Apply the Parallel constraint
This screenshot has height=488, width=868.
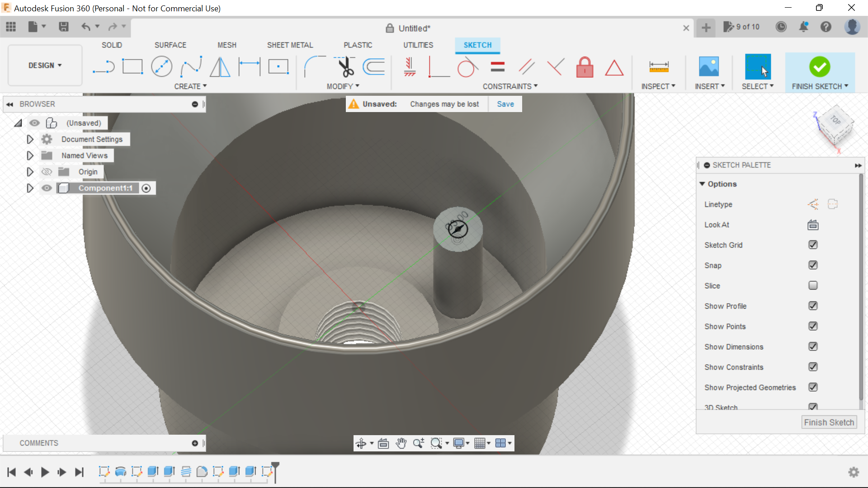click(526, 66)
